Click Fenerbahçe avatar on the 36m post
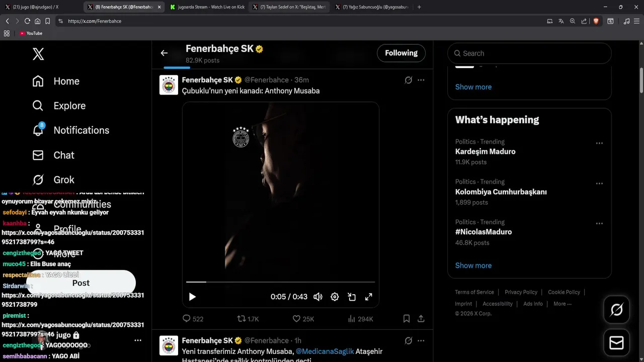This screenshot has width=644, height=362. point(169,85)
